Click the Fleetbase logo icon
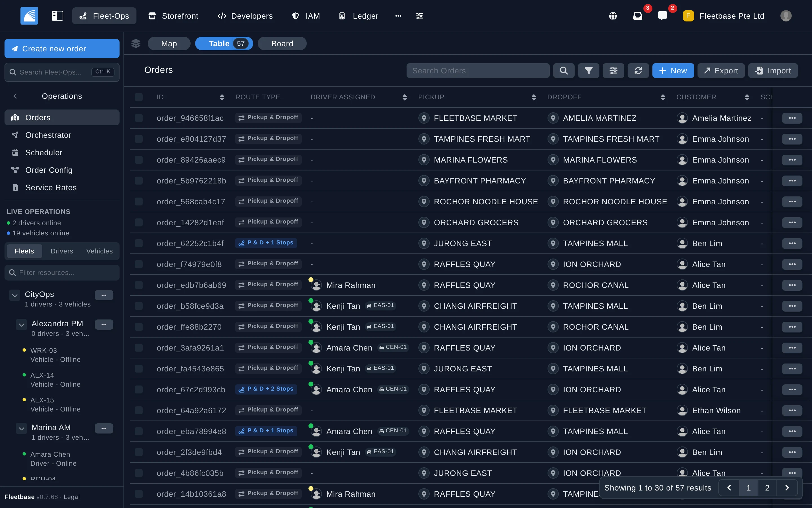 coord(29,16)
